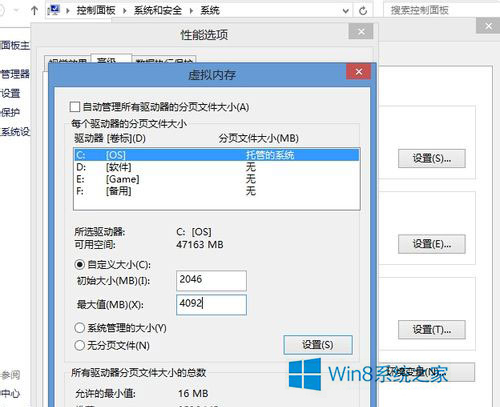Click 设置(S)... button in background window
This screenshot has width=500, height=407.
[x=432, y=158]
